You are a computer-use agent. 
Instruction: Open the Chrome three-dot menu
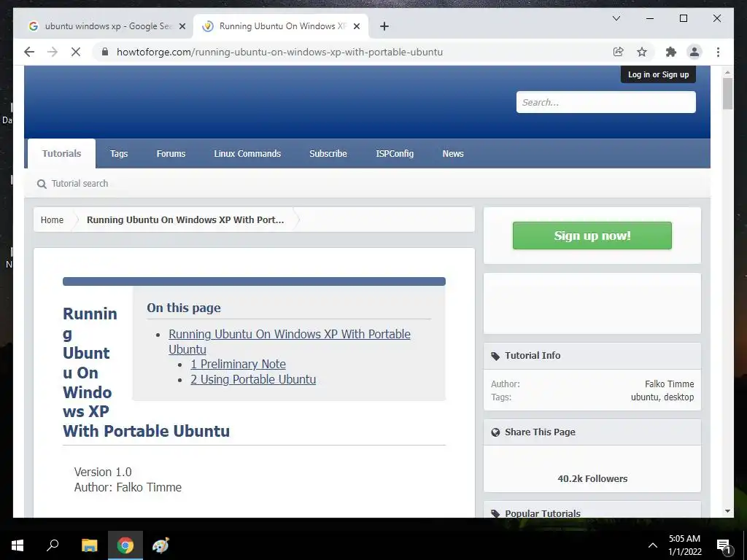(x=718, y=52)
